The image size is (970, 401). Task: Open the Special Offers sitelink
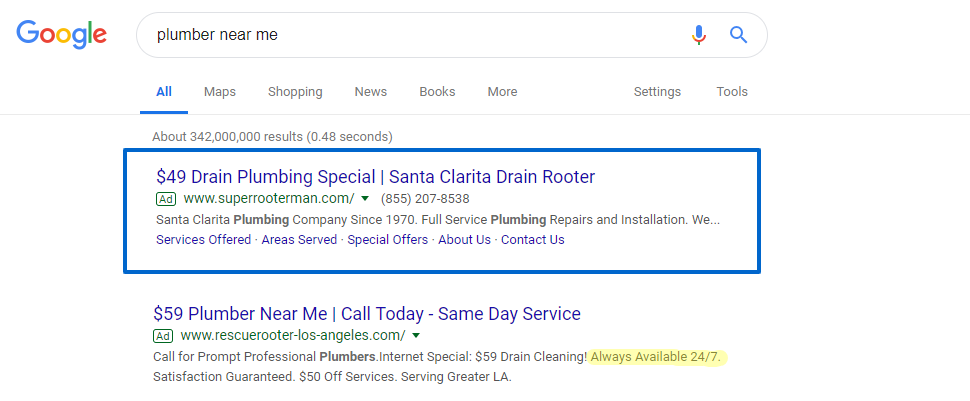point(388,239)
